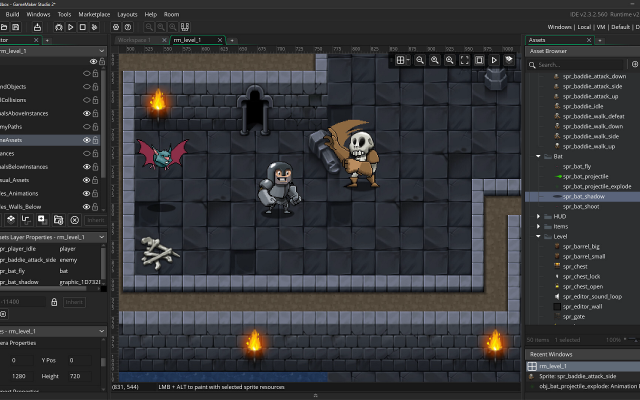The height and width of the screenshot is (400, 640).
Task: Toggle lock on the alsBelowInstances layer
Action: (x=95, y=167)
